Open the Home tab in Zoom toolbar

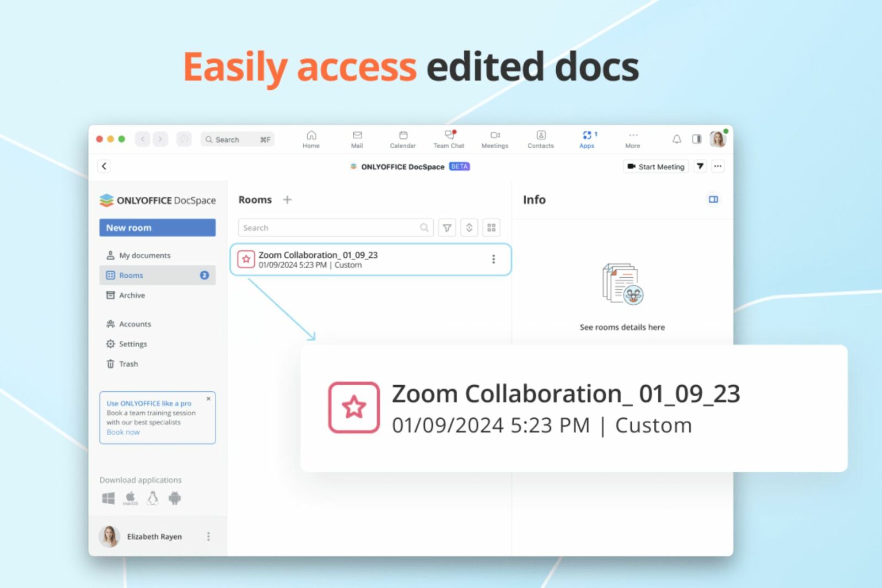[311, 139]
